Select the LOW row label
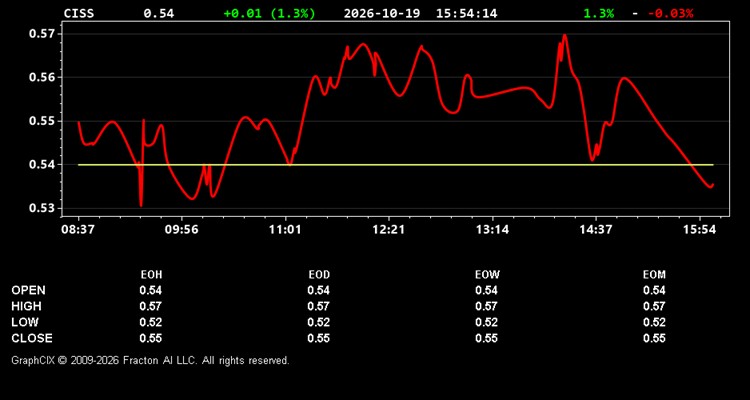 (25, 322)
